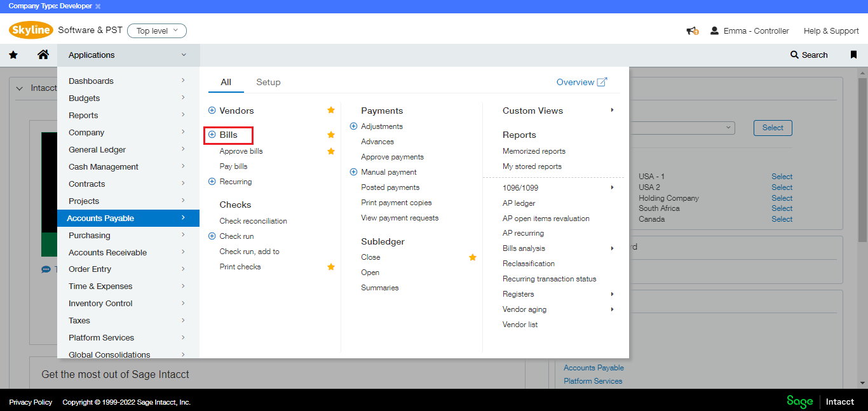The height and width of the screenshot is (411, 868).
Task: Toggle the favorite star for Subledger Close
Action: 473,257
